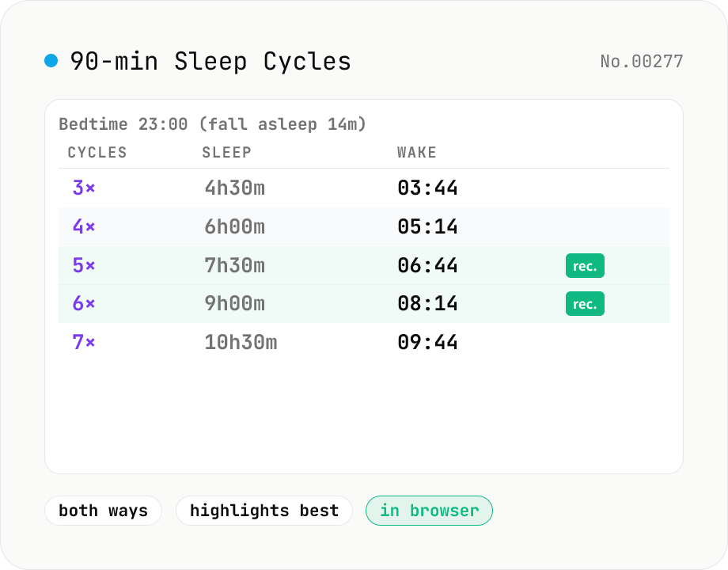Click the green 'in browser' tag

point(429,511)
